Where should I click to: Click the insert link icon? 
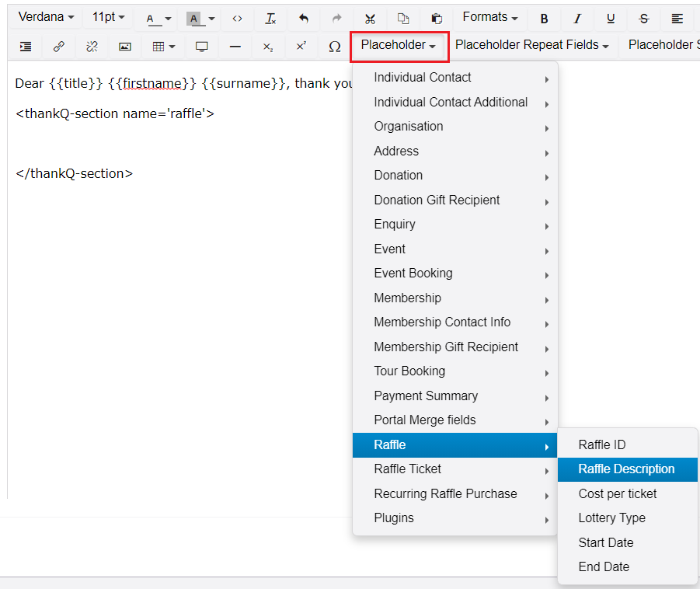click(x=59, y=47)
